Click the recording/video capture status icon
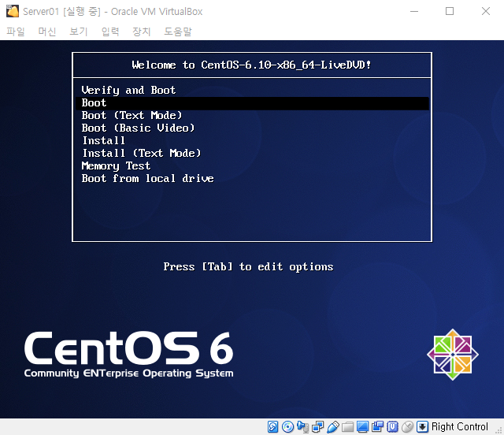Image resolution: width=504 pixels, height=435 pixels. (x=377, y=426)
